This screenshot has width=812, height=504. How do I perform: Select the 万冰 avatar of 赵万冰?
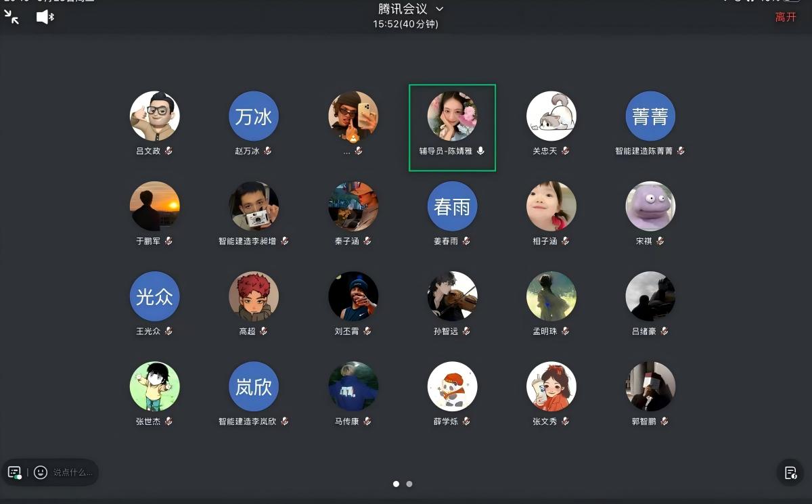coord(254,116)
